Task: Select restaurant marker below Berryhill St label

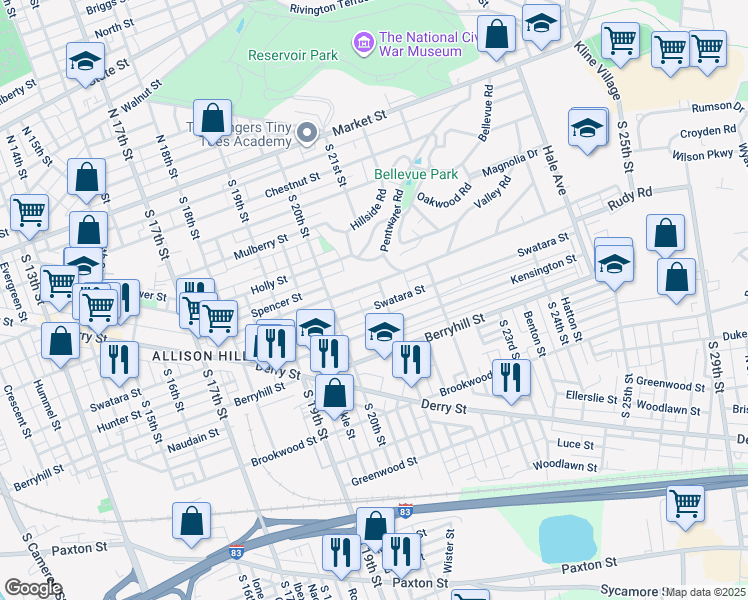Action: [x=411, y=362]
